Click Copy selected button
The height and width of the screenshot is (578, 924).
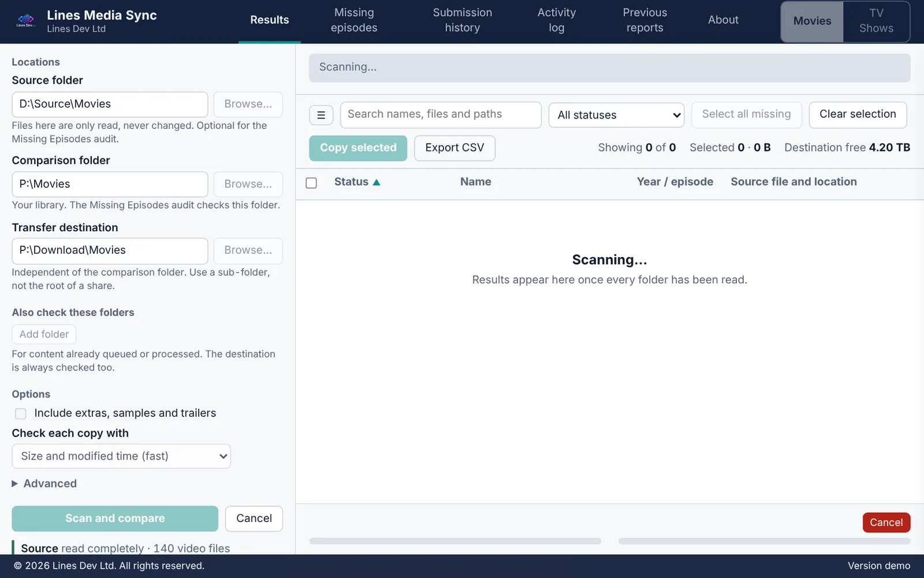[358, 148]
